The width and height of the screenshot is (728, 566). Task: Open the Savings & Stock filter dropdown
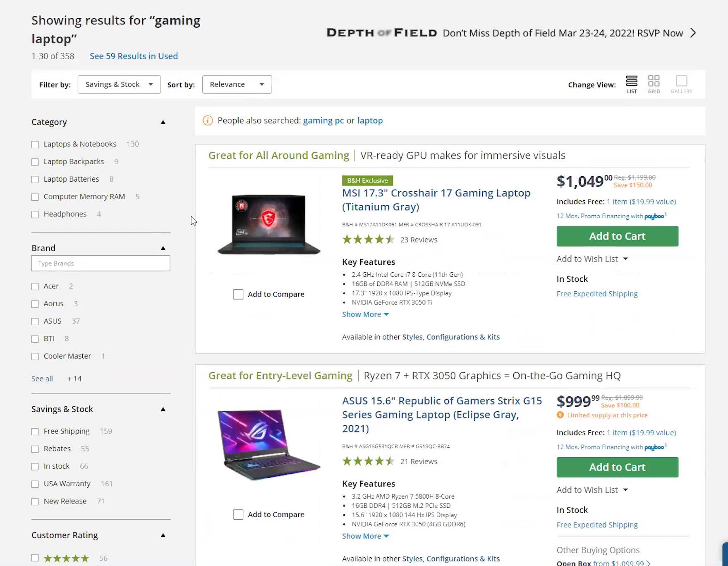(119, 84)
